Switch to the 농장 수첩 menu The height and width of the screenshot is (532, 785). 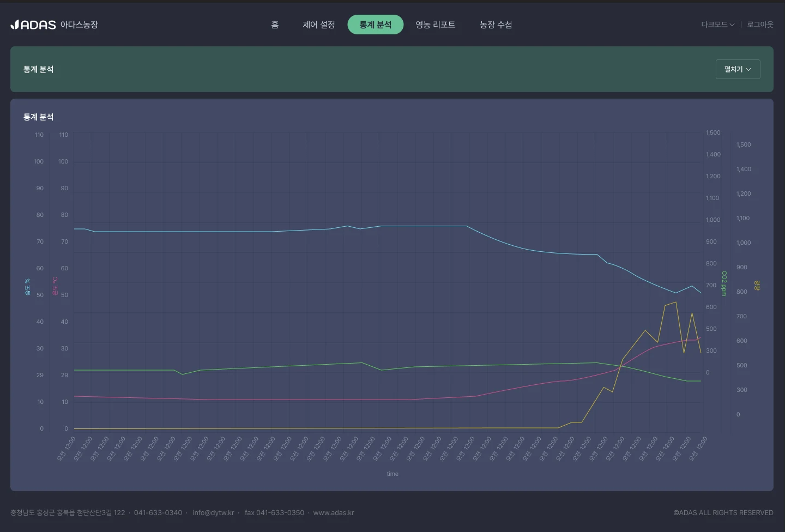496,25
